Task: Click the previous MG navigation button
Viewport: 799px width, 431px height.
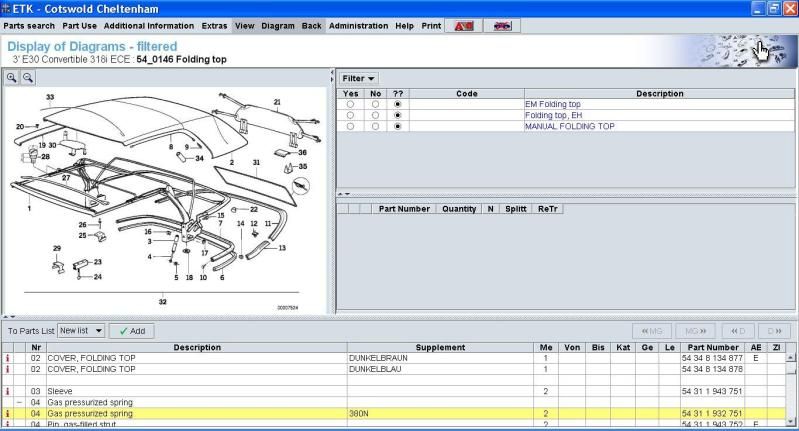Action: [652, 331]
